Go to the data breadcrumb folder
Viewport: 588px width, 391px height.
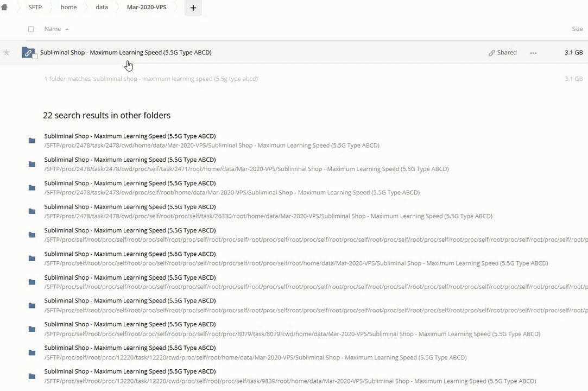pyautogui.click(x=102, y=7)
